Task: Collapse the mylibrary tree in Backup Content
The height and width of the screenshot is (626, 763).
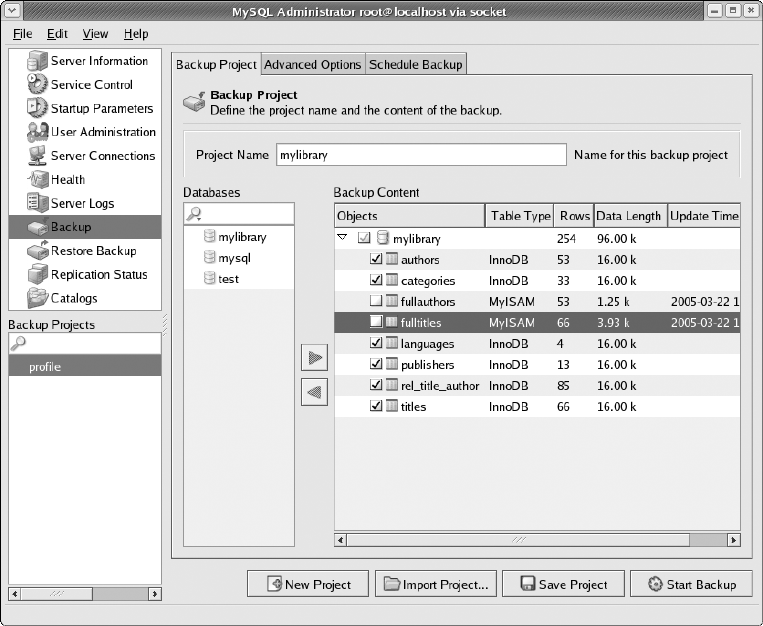Action: click(343, 238)
